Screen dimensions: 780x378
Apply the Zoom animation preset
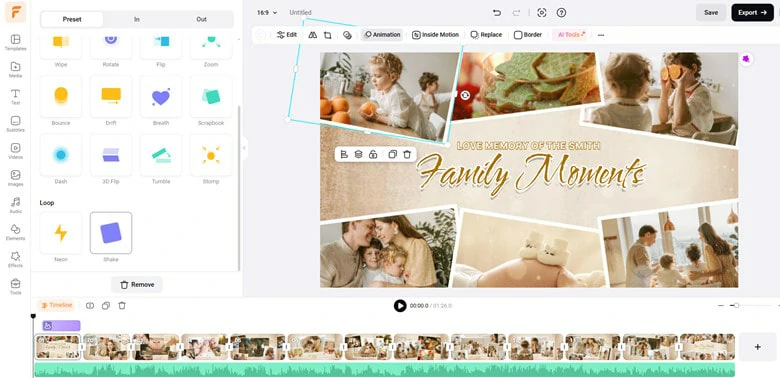click(x=211, y=46)
